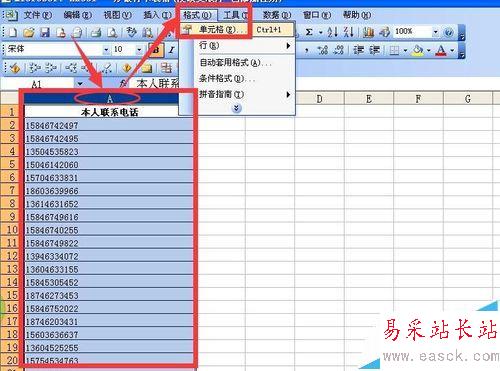Open the 视图 menu
The height and width of the screenshot is (371, 500).
(117, 15)
